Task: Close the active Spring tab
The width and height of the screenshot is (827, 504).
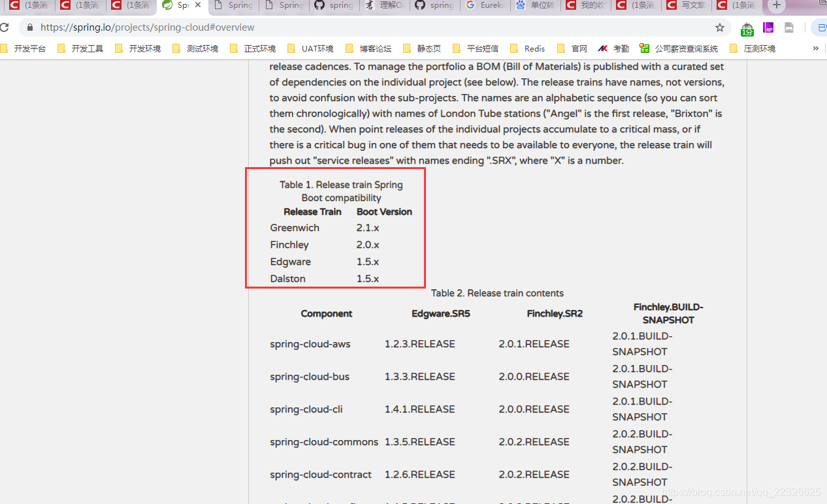Action: coord(199,5)
